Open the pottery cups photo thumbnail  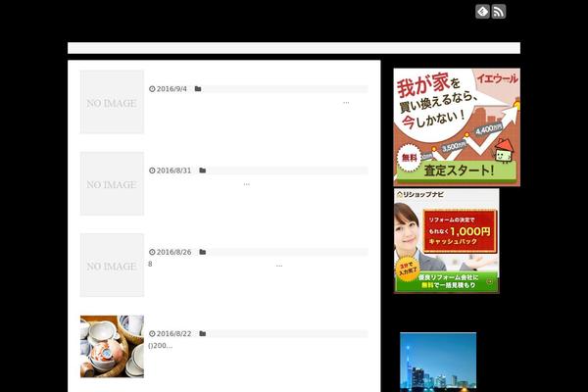[112, 346]
